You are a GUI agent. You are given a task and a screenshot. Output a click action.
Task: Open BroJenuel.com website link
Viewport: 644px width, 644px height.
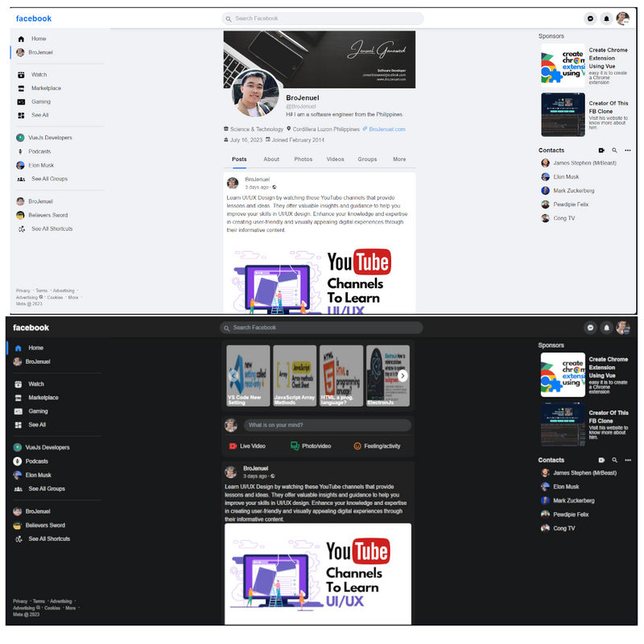coord(387,130)
